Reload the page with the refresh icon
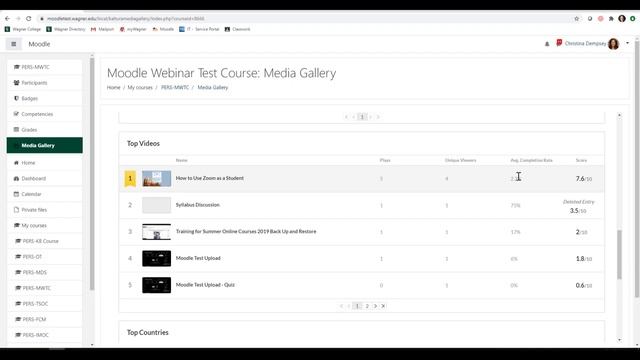Image resolution: width=640 pixels, height=360 pixels. 29,19
